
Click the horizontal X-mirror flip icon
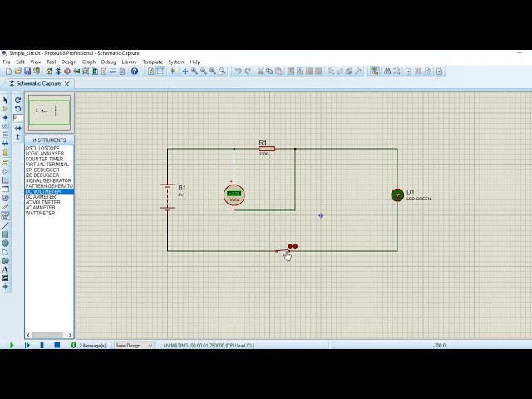click(x=18, y=128)
